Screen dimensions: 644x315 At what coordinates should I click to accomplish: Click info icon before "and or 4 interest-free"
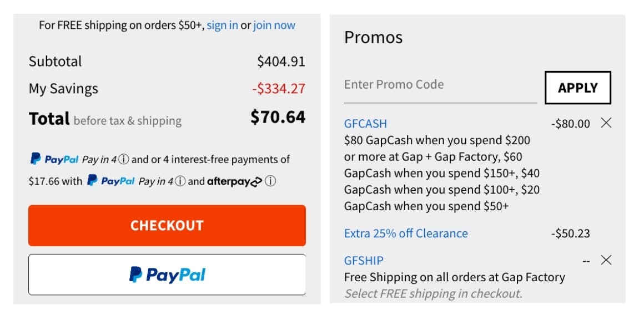point(124,160)
